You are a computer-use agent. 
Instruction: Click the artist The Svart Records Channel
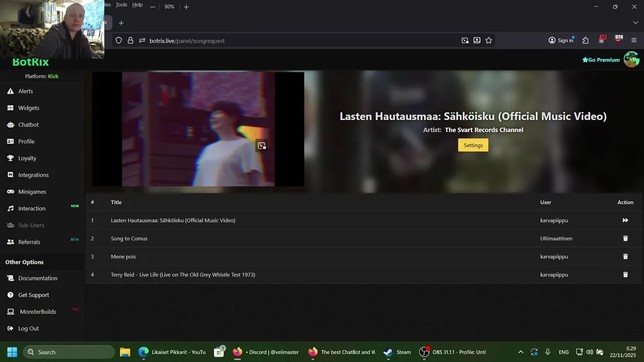(x=484, y=130)
